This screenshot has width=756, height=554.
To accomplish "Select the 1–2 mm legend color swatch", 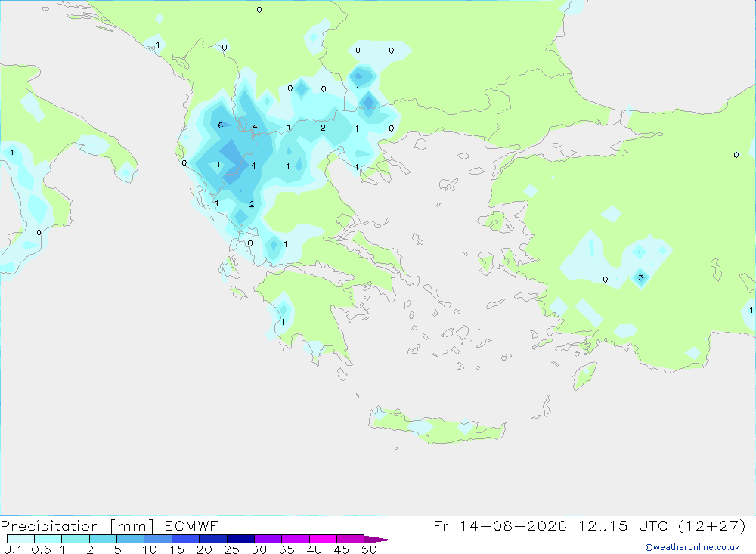I will (75, 539).
